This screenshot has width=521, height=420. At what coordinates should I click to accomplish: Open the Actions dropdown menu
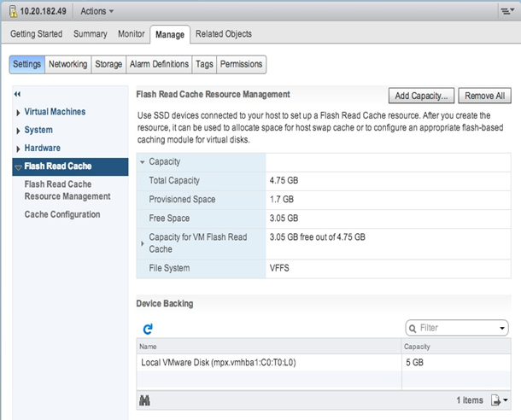tap(97, 11)
